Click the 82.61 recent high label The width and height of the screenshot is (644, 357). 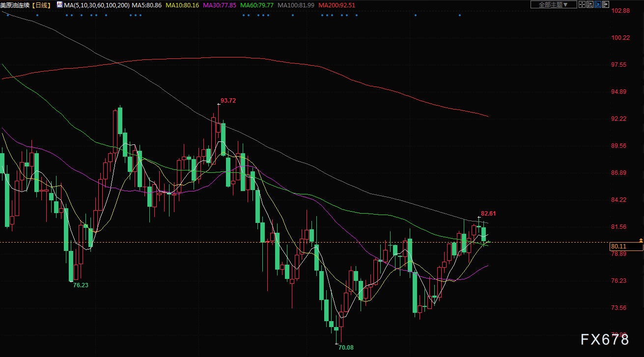pyautogui.click(x=488, y=214)
